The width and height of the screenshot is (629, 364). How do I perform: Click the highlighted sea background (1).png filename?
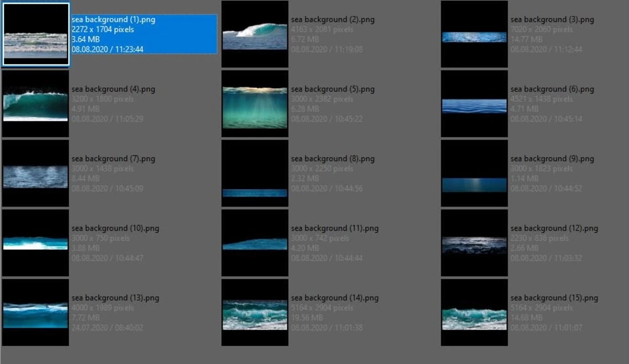(x=113, y=20)
